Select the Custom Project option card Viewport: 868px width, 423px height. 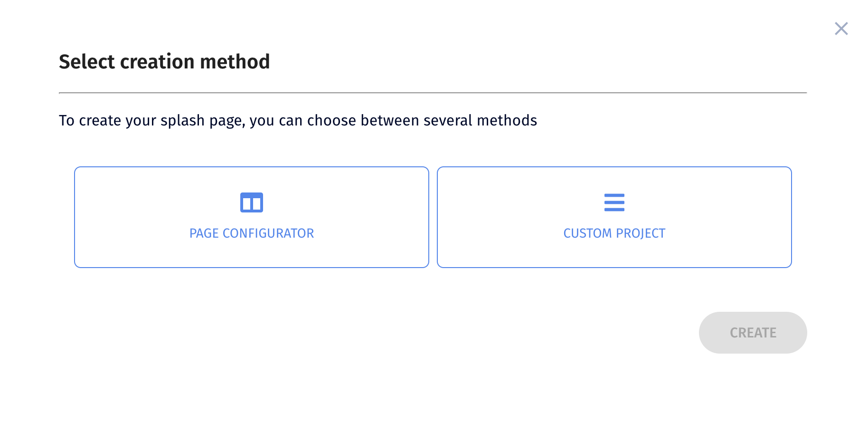point(614,217)
